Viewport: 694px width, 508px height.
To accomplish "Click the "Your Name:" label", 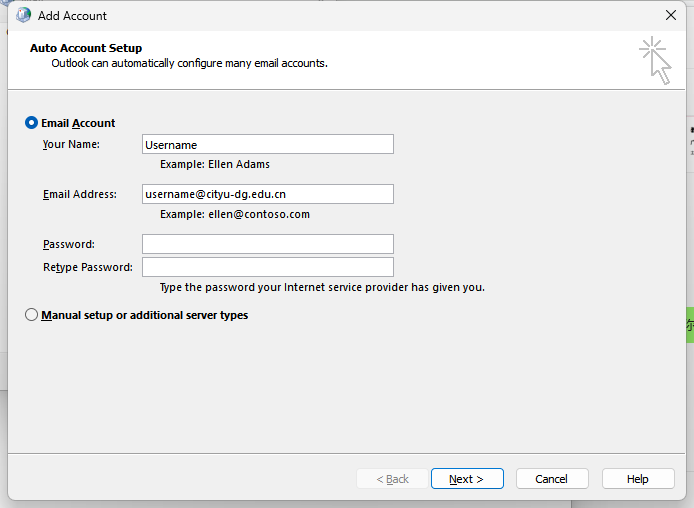I will (x=71, y=144).
